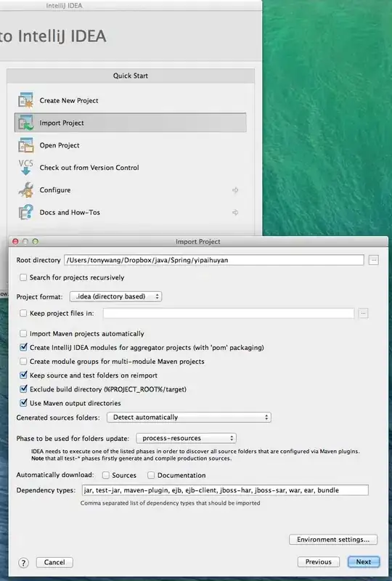
Task: Click the Cancel button
Action: [54, 562]
